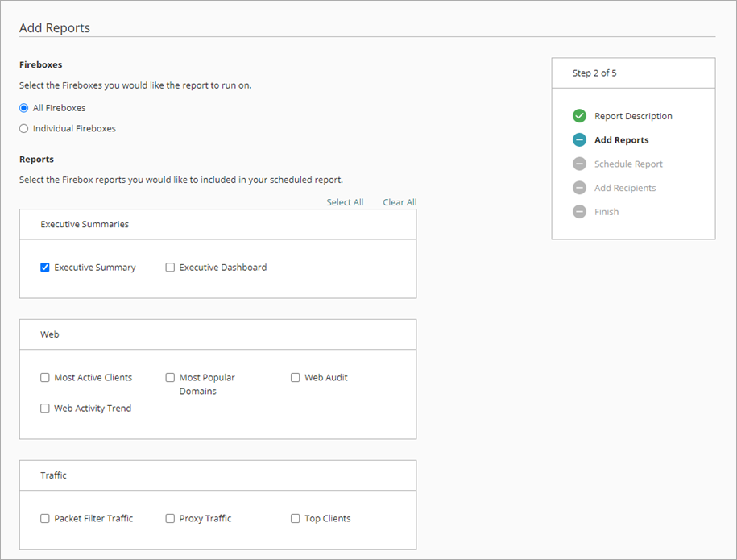Open the Report Description step label
Image resolution: width=737 pixels, height=560 pixels.
click(x=633, y=116)
